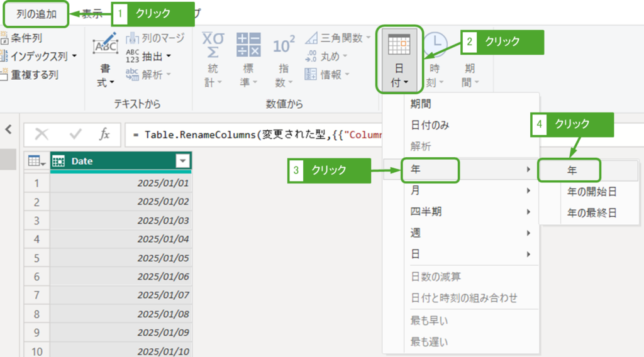Click the 統計 (Statistics) icon
The image size is (644, 357).
(213, 45)
